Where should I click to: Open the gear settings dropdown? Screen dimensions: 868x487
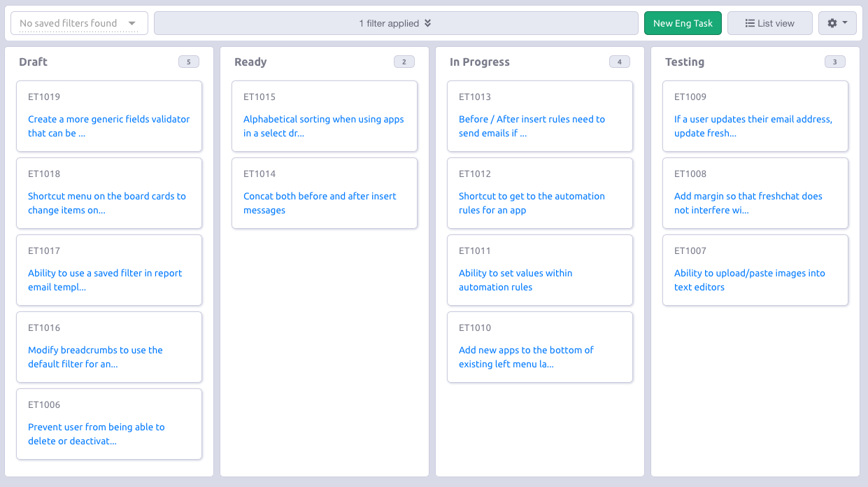837,23
